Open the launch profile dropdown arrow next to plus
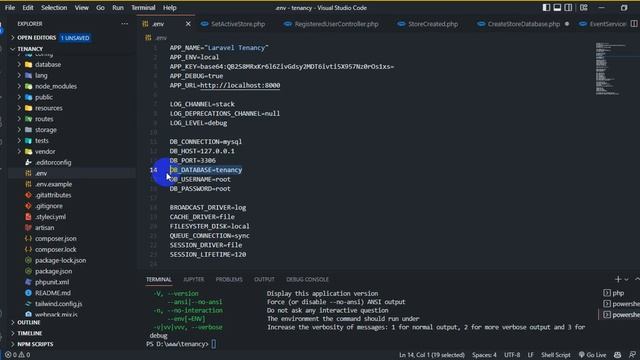The image size is (640, 360). 627,280
